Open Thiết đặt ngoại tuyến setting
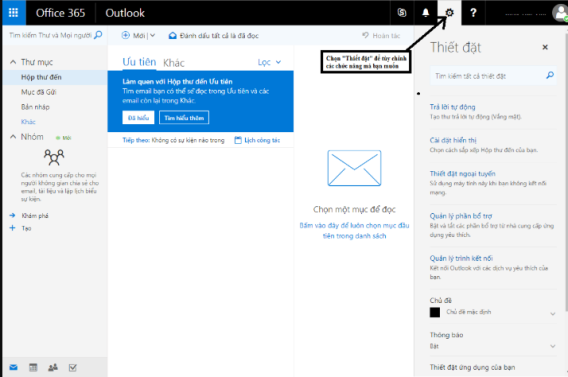 click(462, 173)
